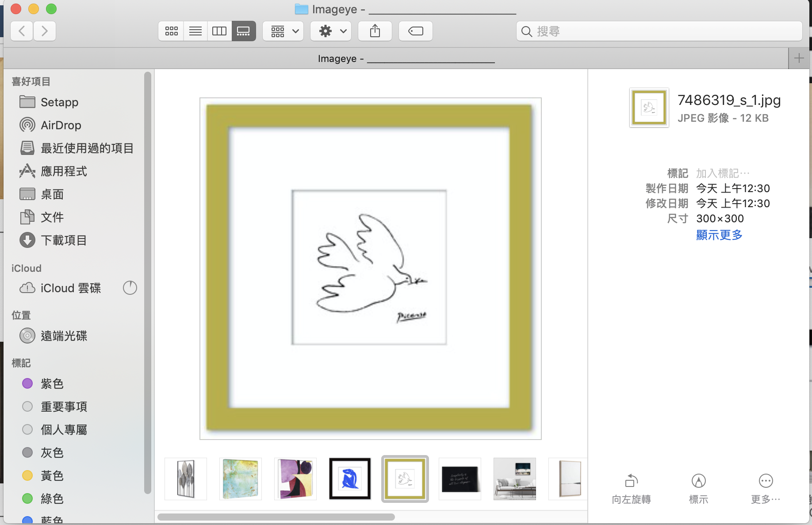This screenshot has height=525, width=812.
Task: Focus the search field
Action: (659, 31)
